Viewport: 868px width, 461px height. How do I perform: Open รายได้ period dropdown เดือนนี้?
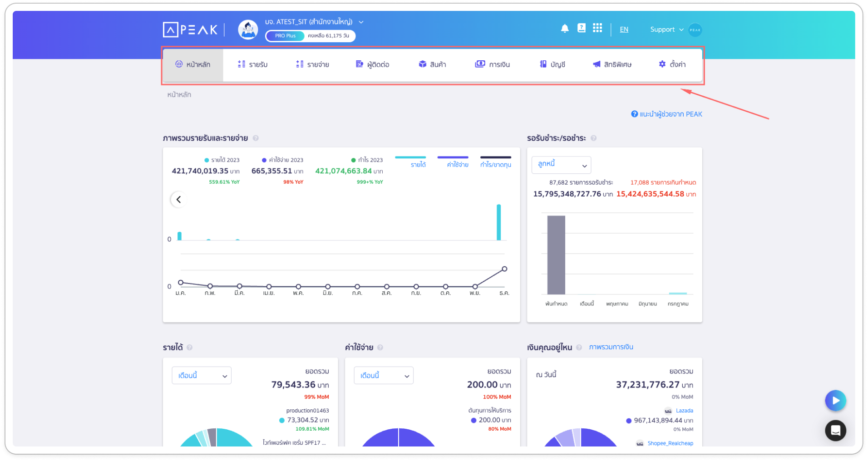pos(202,375)
